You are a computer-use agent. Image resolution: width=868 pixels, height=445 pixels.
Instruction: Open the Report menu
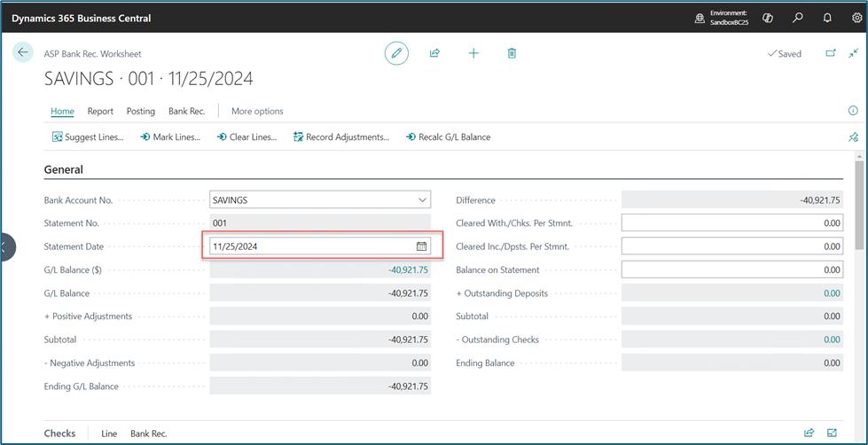pyautogui.click(x=100, y=111)
